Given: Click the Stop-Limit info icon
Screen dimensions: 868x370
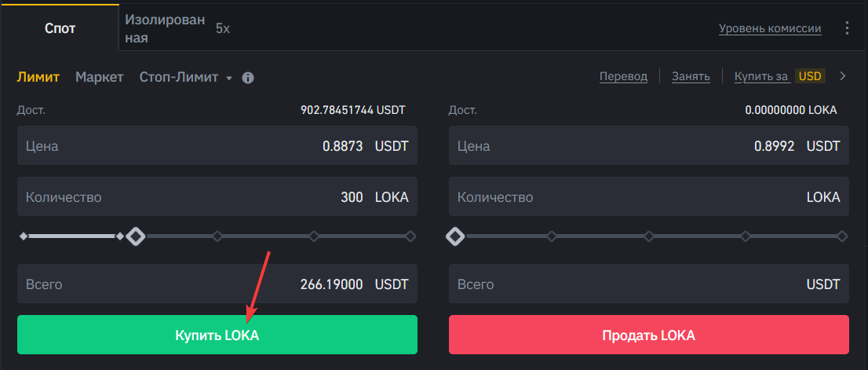Looking at the screenshot, I should click(248, 78).
